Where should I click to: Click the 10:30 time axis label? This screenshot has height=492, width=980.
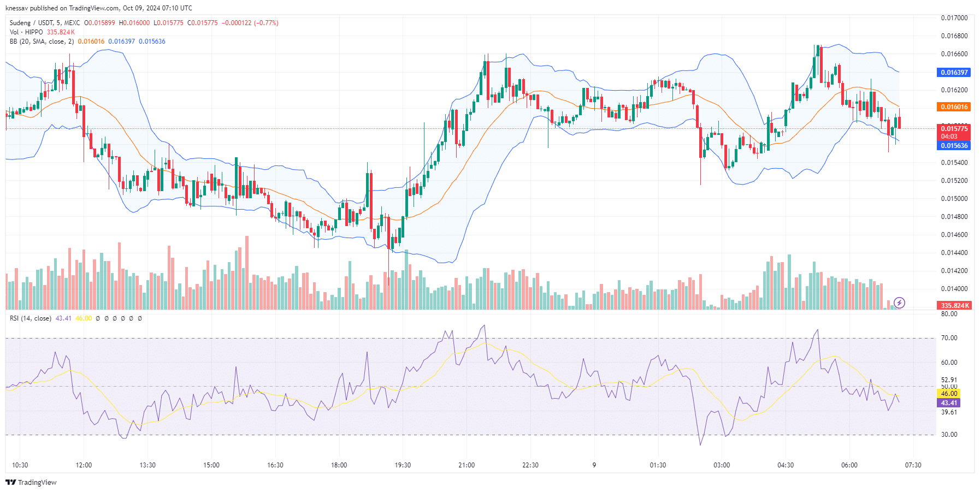point(20,465)
